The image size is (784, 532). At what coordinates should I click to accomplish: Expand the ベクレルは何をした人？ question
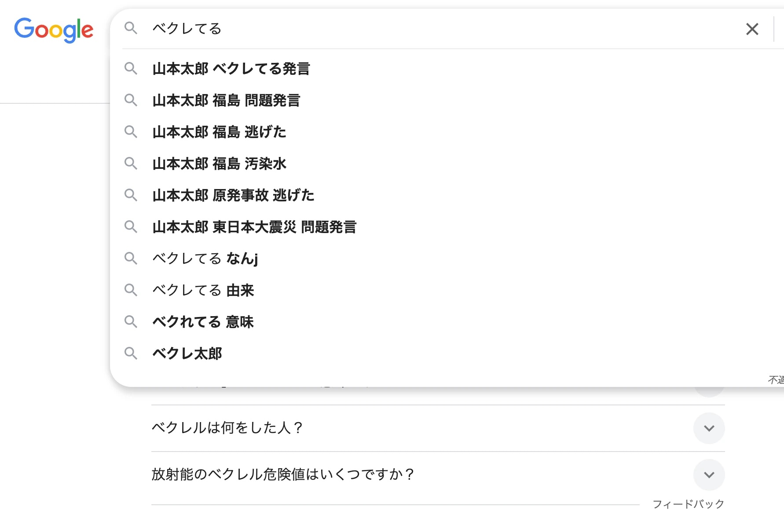pyautogui.click(x=709, y=428)
